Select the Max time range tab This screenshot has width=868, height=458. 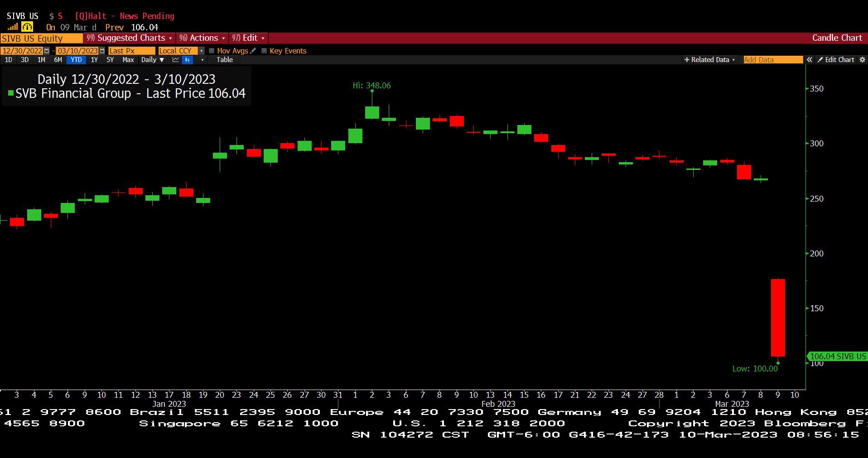pos(128,60)
